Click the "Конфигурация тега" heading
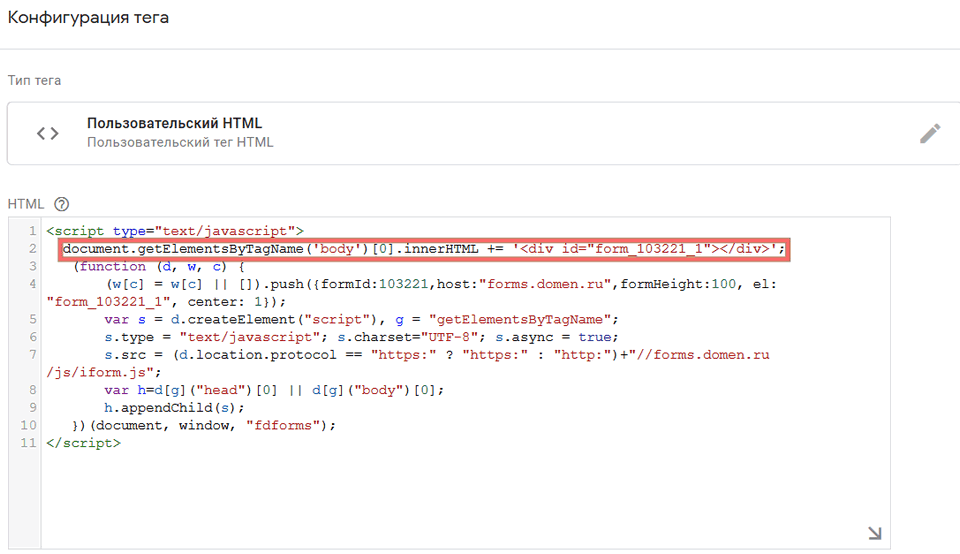This screenshot has width=960, height=554. point(89,18)
